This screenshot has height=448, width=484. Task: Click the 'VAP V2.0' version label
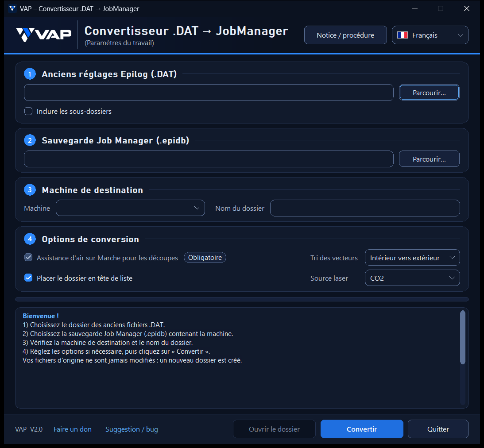(29, 429)
